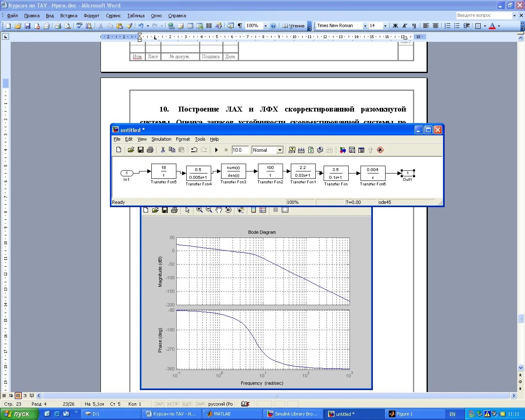Zoom in tool in the figure toolbar

coord(199,210)
